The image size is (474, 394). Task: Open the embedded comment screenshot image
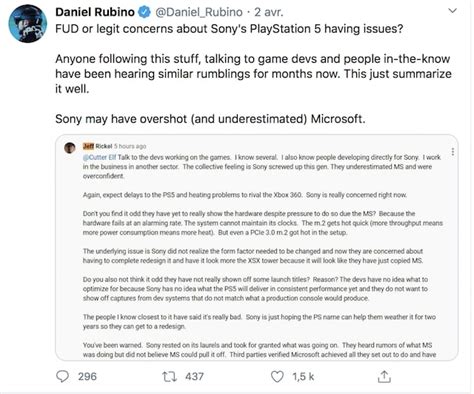click(257, 247)
